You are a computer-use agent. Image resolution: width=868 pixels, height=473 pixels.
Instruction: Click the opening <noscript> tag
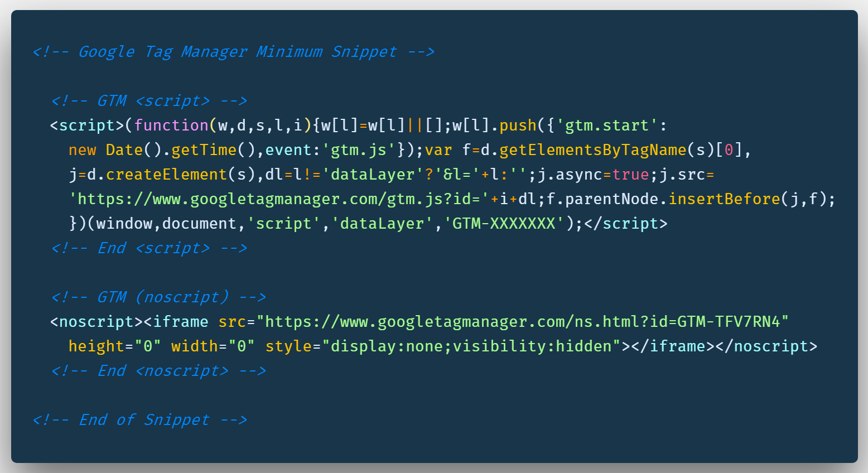[x=97, y=322]
